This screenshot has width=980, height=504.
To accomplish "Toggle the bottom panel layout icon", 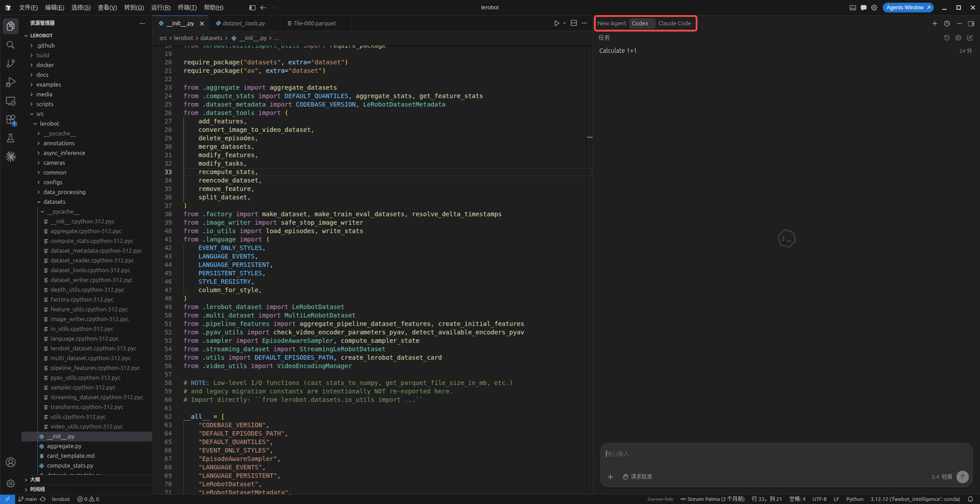I will tap(853, 8).
